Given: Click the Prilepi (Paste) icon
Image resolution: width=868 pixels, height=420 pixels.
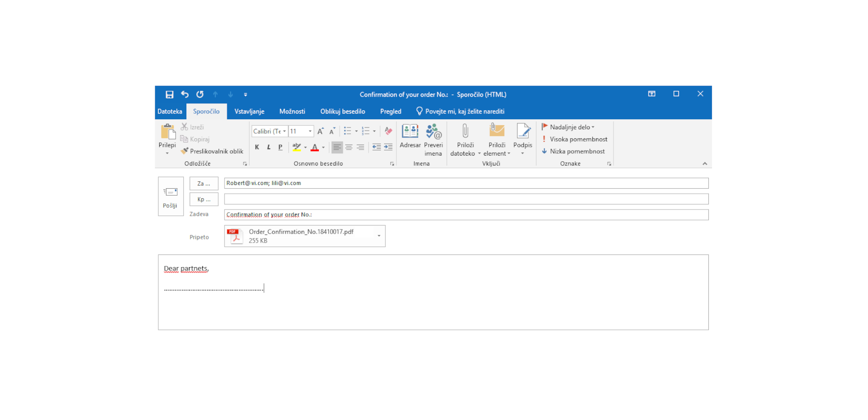Looking at the screenshot, I should tap(167, 132).
